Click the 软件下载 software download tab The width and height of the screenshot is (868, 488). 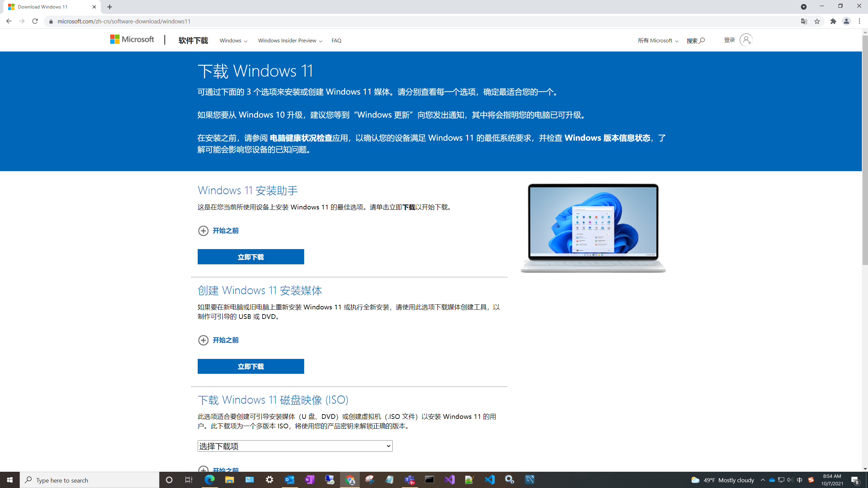click(193, 40)
